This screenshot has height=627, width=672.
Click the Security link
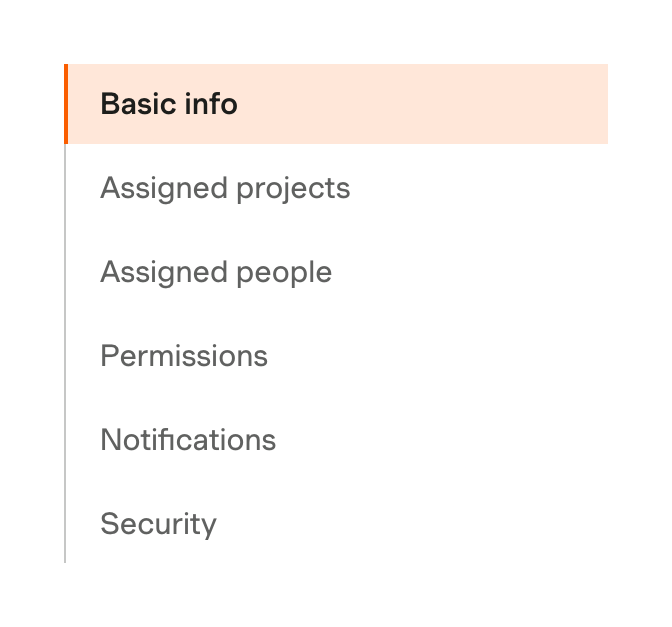(158, 524)
